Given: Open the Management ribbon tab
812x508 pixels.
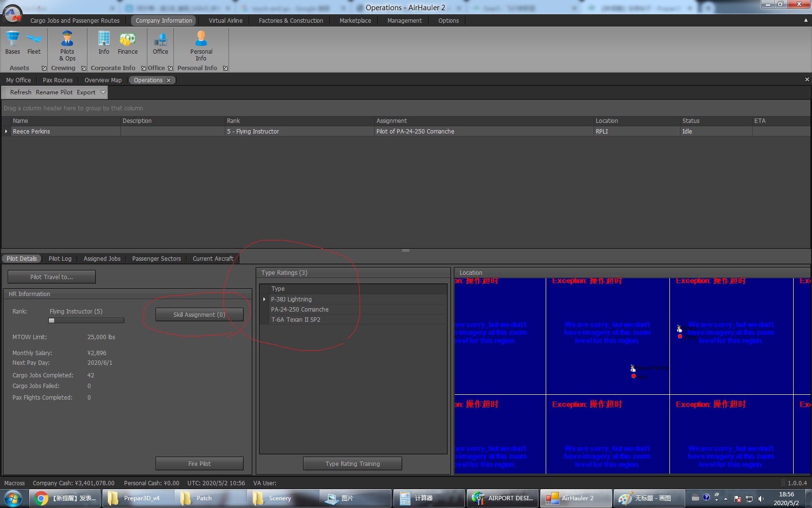Looking at the screenshot, I should pyautogui.click(x=405, y=21).
